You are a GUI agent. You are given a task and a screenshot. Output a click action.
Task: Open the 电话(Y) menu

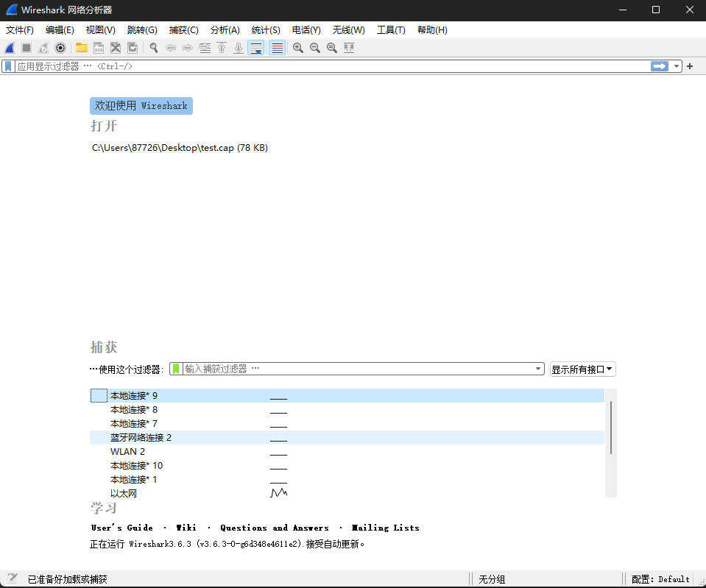pos(306,30)
